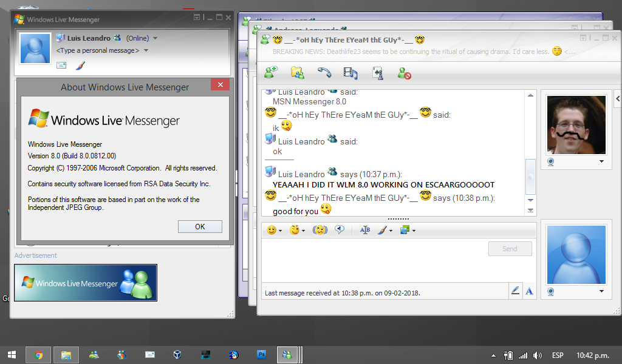Open the share files folder icon
This screenshot has height=364, width=622.
pos(298,72)
